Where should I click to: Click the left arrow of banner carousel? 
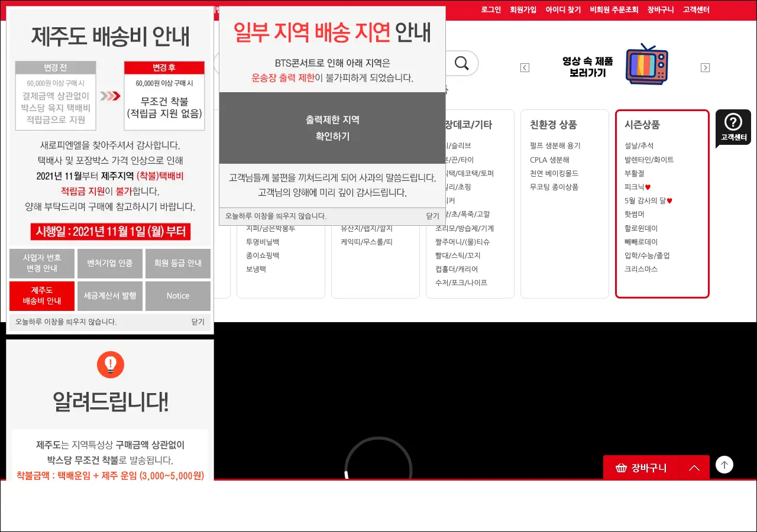(x=525, y=68)
